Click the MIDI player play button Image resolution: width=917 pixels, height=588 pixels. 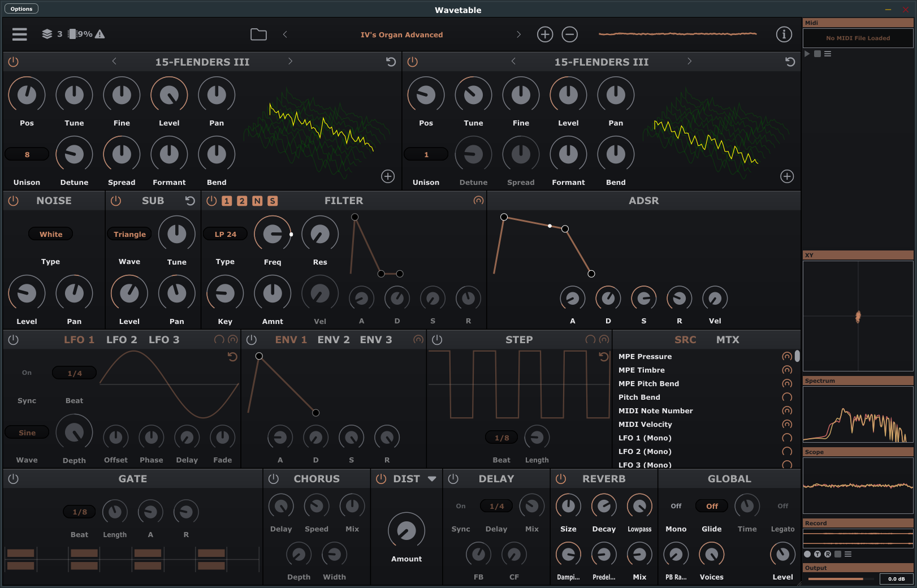pos(807,54)
